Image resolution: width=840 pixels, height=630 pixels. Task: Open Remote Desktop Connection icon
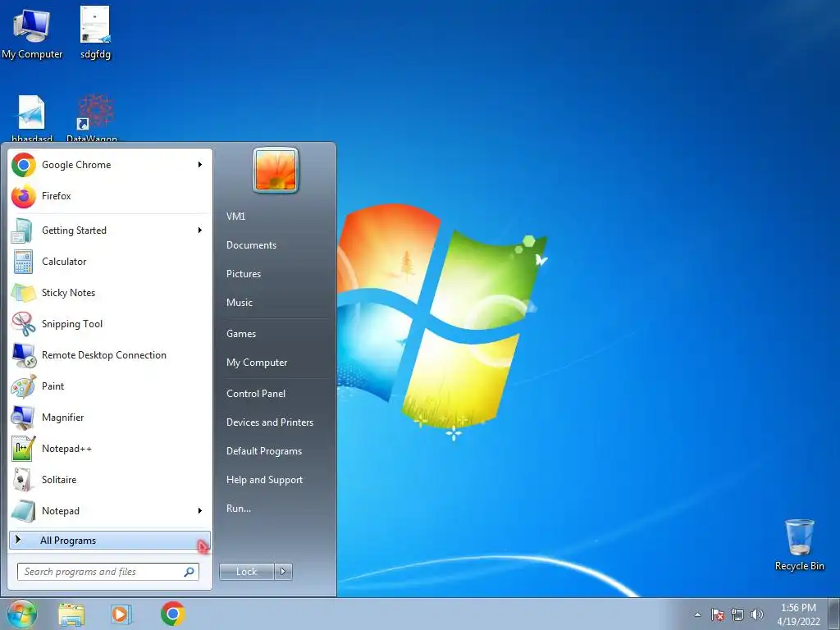click(24, 354)
